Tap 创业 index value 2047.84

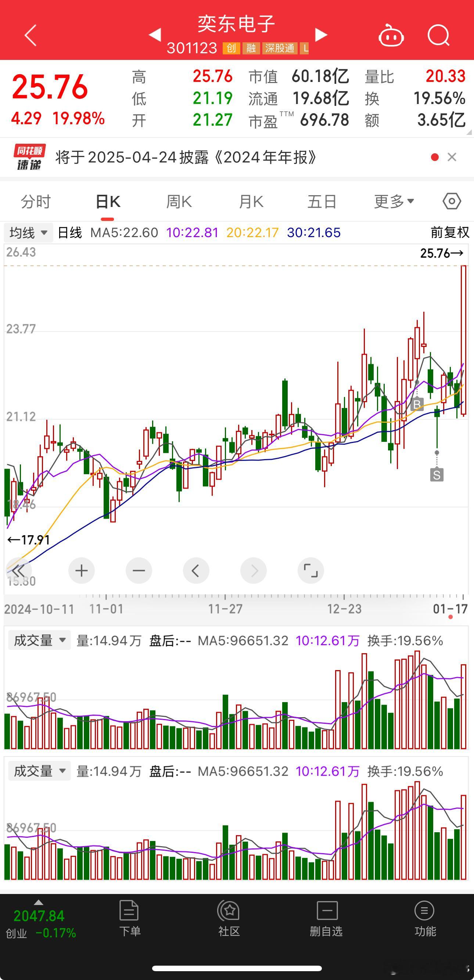(39, 916)
